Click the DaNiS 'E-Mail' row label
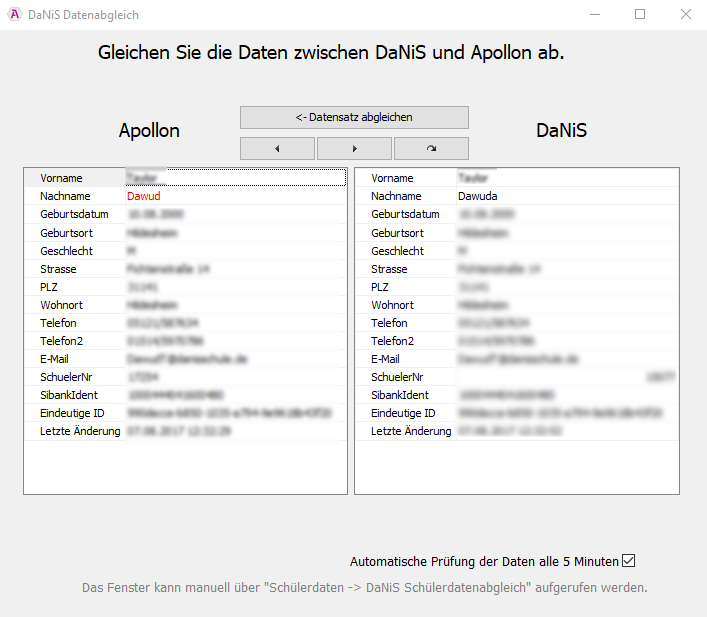This screenshot has height=617, width=707. 385,359
